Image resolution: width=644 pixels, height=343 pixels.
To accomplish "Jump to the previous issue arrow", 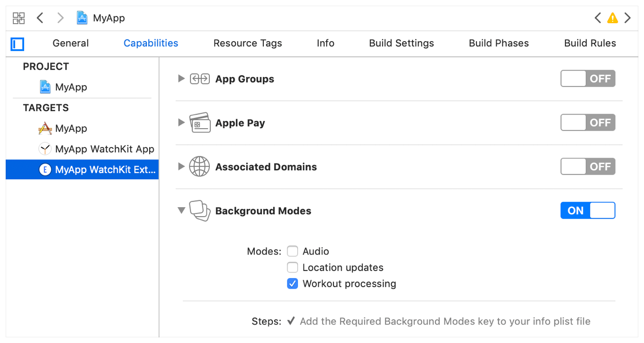I will 598,18.
